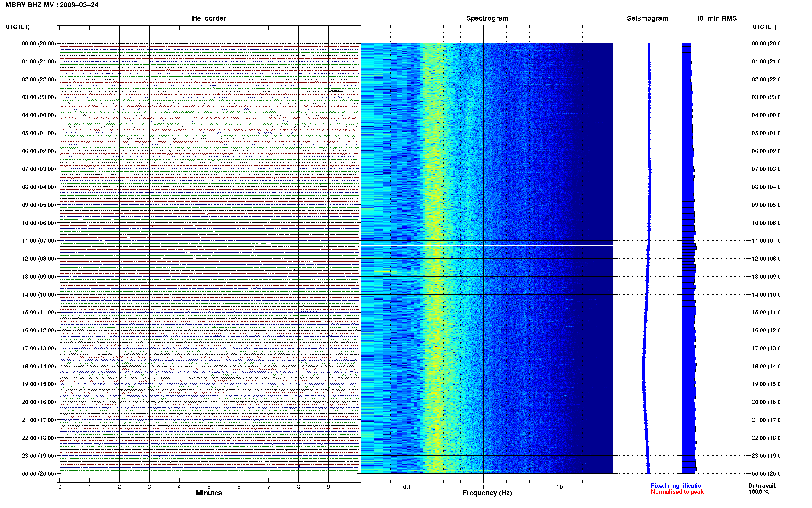Click the yellow low-frequency streak near 12:45 in spectrogram
812x508 pixels.
[x=385, y=272]
